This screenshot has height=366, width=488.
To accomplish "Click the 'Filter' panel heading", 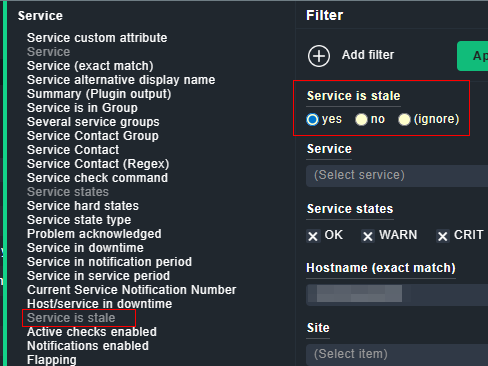I will pos(324,15).
